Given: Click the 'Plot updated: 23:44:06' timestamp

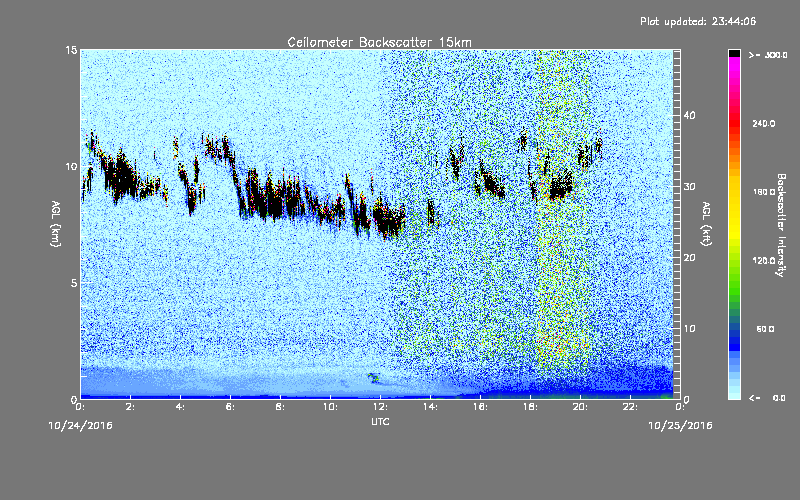Looking at the screenshot, I should 698,21.
